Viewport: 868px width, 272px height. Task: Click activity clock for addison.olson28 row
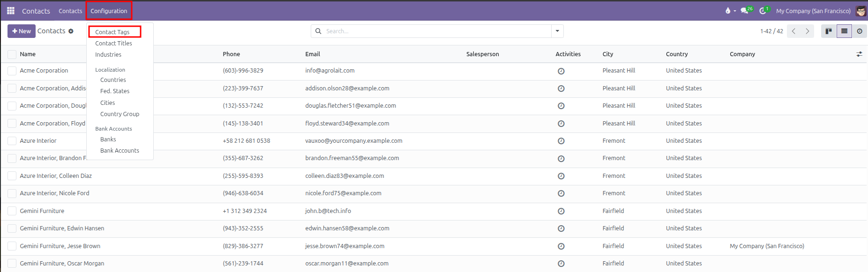(561, 88)
